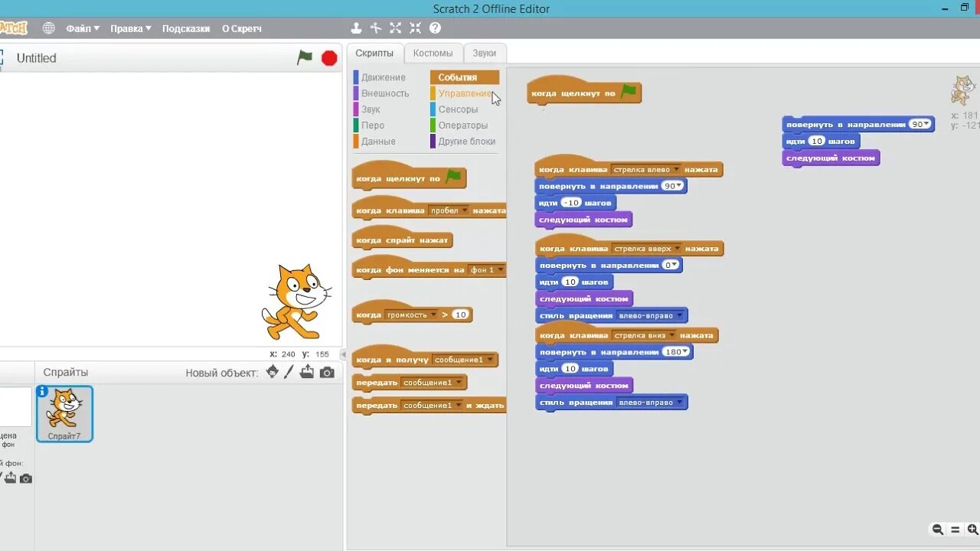Open стрелка вниз key dropdown
The image size is (980, 551).
pos(644,335)
